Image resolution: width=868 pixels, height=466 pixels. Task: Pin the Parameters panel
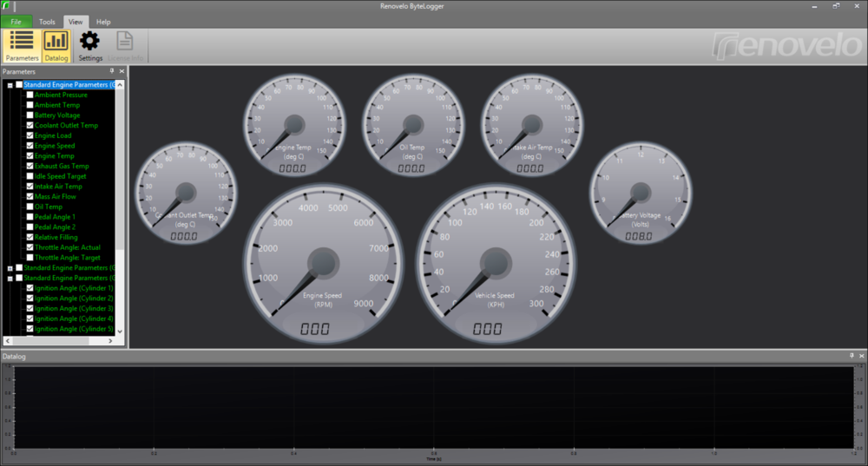[x=112, y=71]
